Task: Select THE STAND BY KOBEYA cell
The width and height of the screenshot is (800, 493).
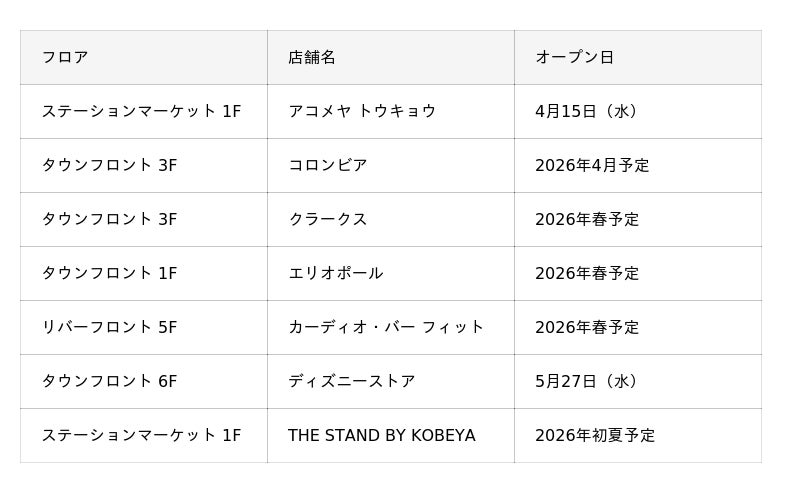Action: (x=382, y=436)
